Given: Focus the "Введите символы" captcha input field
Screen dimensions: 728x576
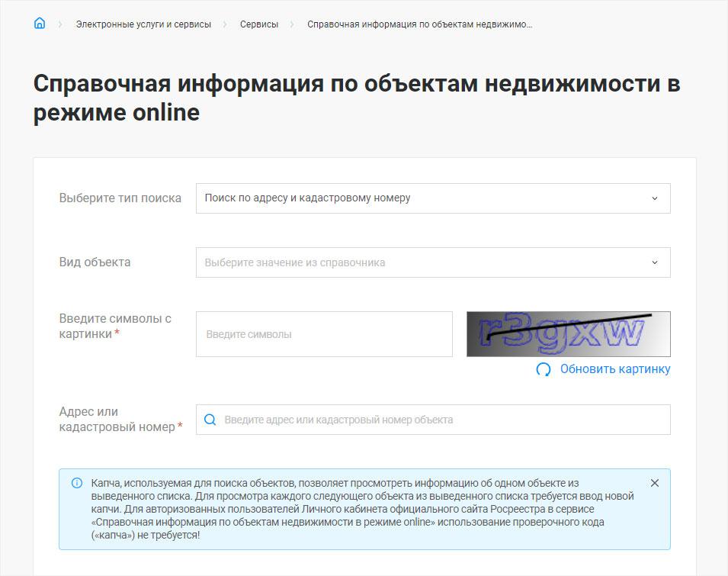Looking at the screenshot, I should point(324,334).
